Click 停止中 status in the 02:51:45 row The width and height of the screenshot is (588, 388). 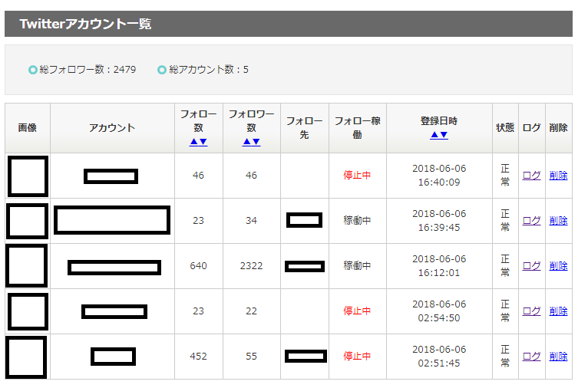click(x=357, y=356)
